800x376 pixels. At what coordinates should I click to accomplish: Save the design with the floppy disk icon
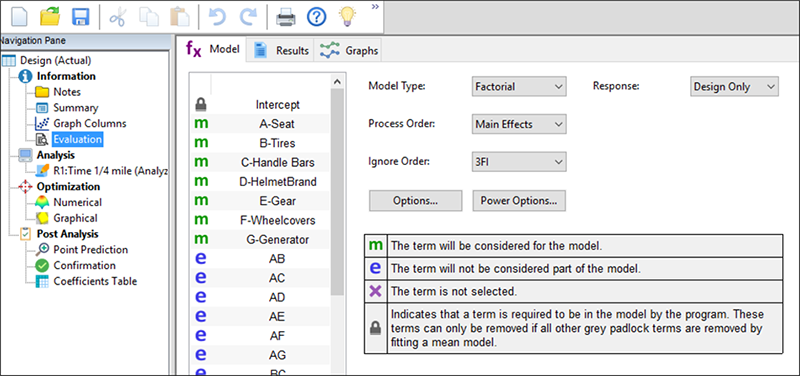click(x=81, y=18)
